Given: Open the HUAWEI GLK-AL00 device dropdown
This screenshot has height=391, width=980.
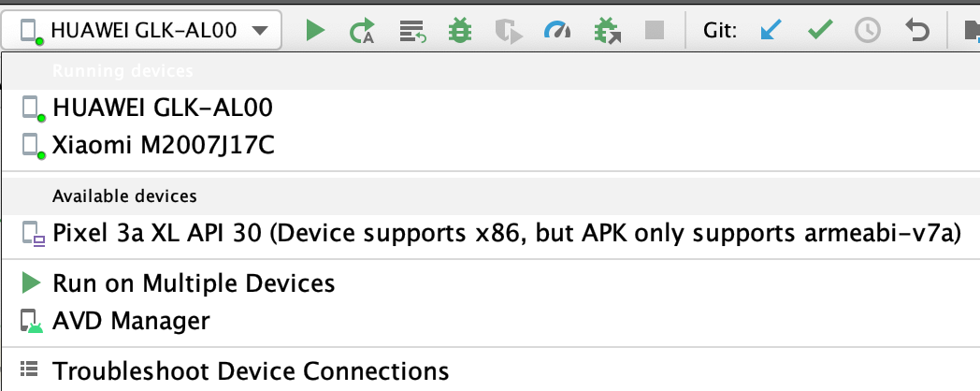Looking at the screenshot, I should point(142,31).
